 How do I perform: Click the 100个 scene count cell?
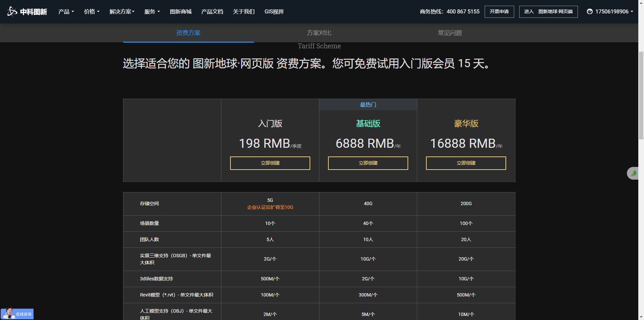click(466, 223)
